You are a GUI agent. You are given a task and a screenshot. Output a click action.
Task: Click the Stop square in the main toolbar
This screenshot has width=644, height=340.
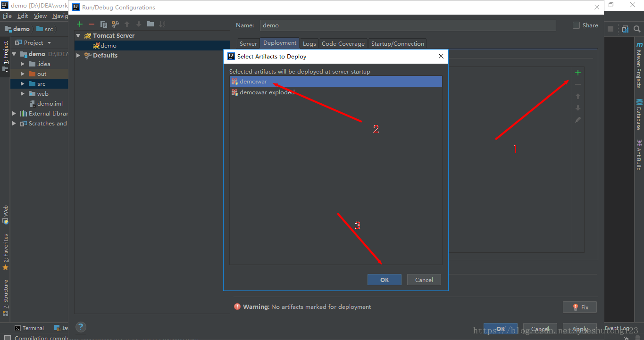click(x=610, y=29)
